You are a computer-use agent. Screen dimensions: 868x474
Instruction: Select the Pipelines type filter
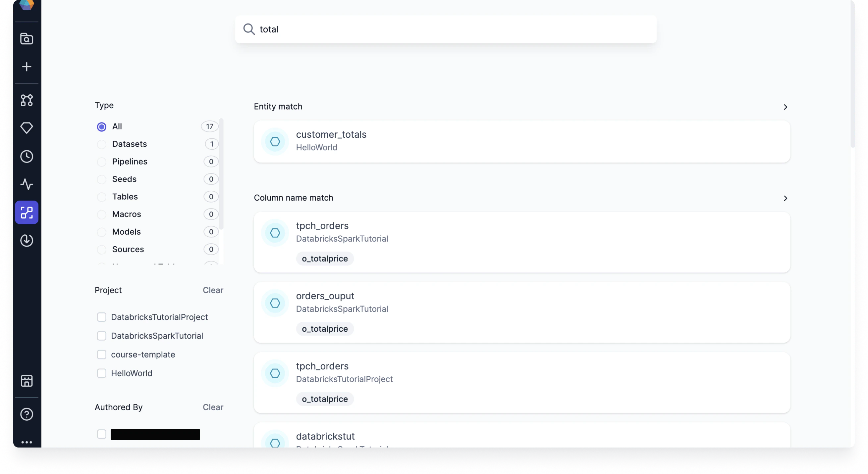[x=101, y=162]
